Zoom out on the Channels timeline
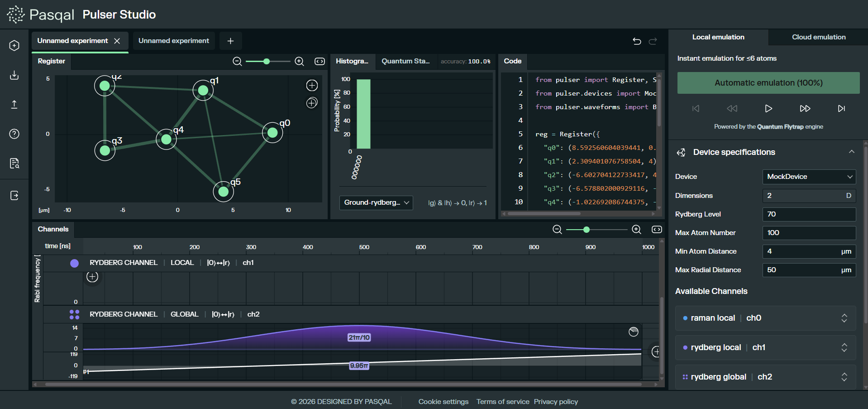This screenshot has width=868, height=409. [x=557, y=230]
